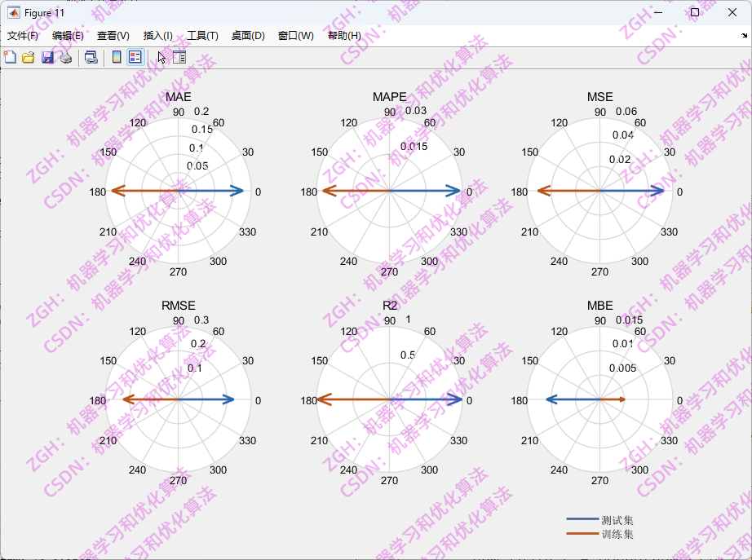
Task: Open the 编辑(E) menu
Action: [x=68, y=36]
